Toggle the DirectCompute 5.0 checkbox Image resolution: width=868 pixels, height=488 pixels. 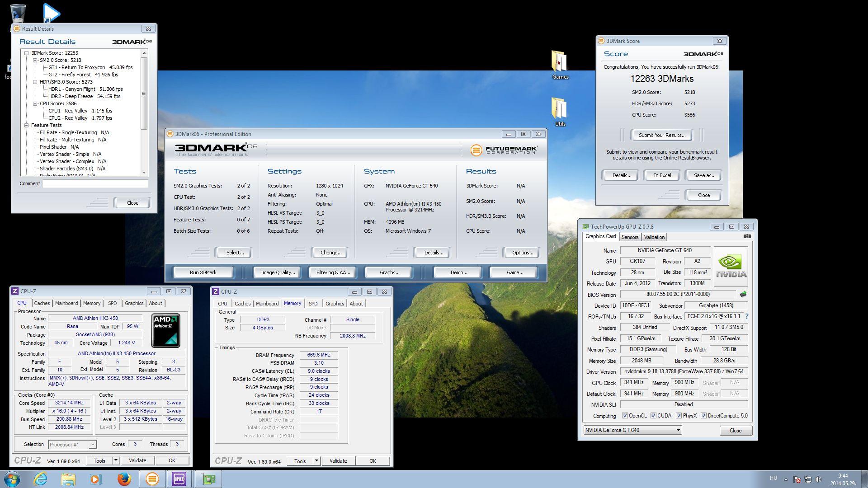703,416
